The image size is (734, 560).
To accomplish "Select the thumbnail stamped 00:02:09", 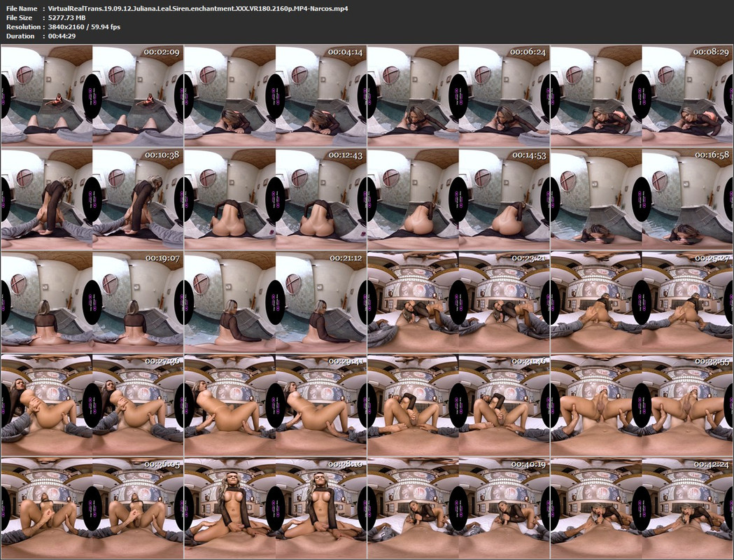I will tap(92, 95).
